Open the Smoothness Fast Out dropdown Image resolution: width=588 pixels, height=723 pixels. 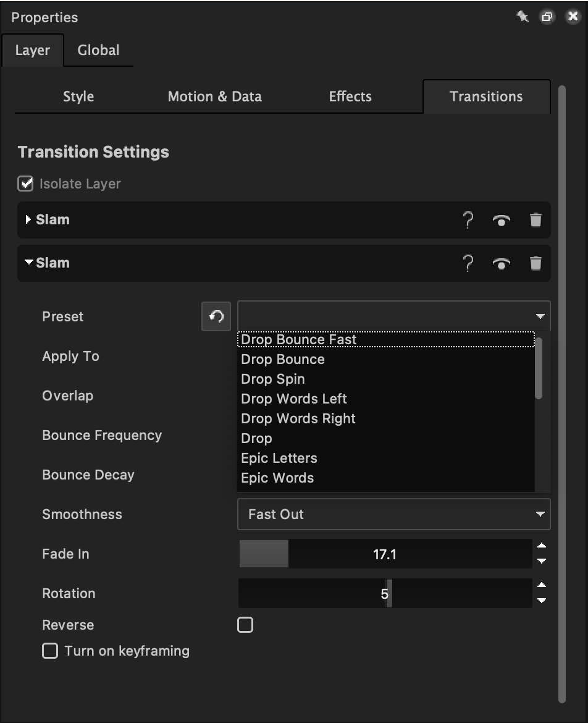[x=394, y=514]
